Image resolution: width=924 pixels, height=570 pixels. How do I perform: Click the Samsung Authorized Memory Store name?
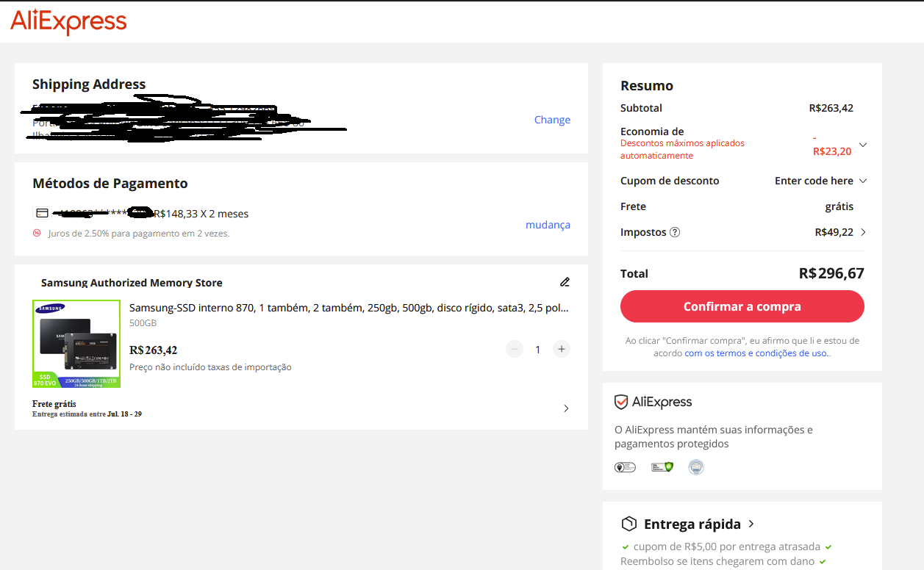(x=132, y=283)
